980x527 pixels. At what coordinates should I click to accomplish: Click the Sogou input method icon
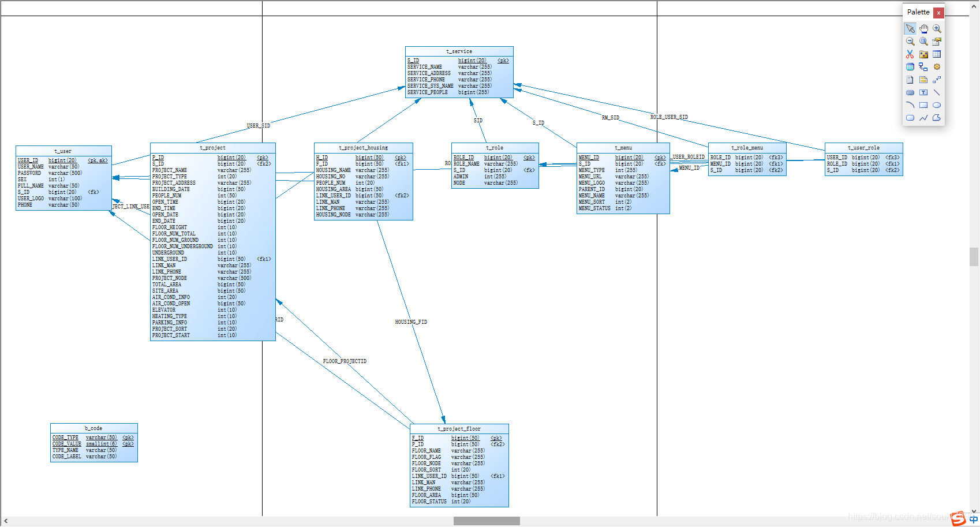click(x=959, y=518)
